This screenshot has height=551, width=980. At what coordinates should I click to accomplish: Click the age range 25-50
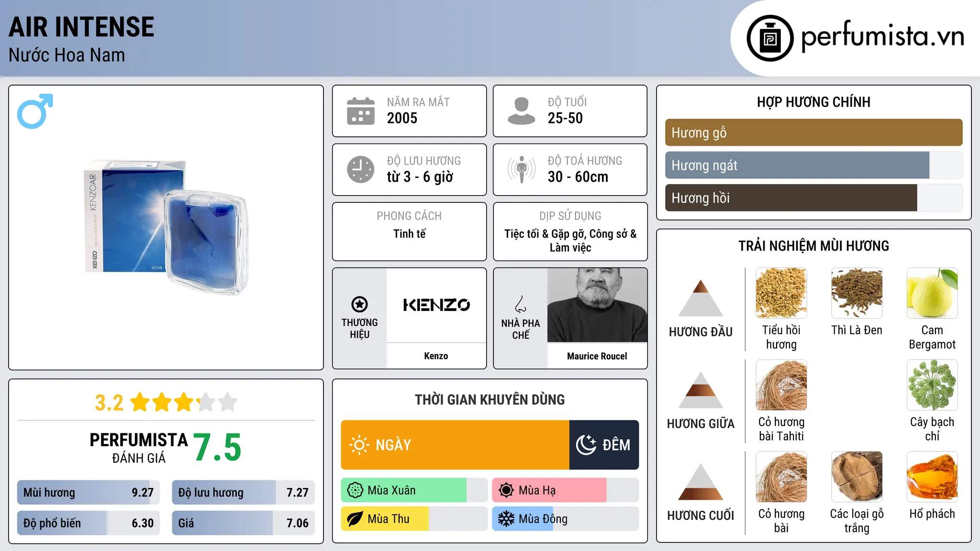(565, 118)
